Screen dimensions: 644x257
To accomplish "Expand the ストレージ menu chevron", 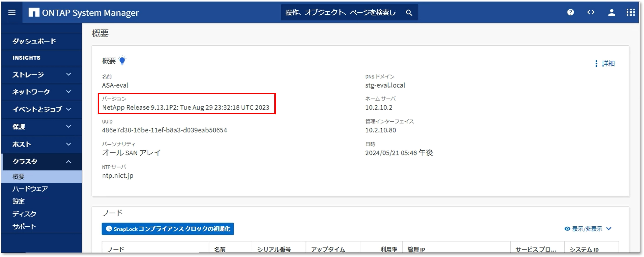I will [68, 74].
